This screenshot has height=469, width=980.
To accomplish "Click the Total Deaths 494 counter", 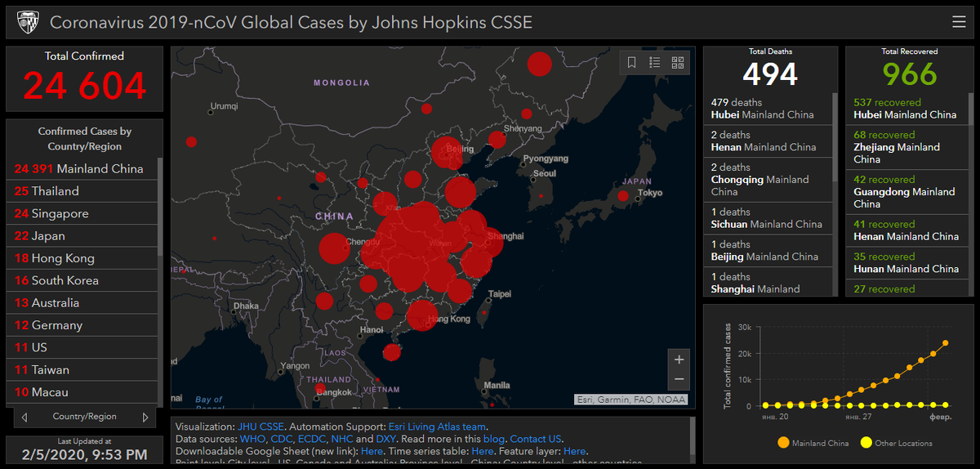I will coord(770,74).
